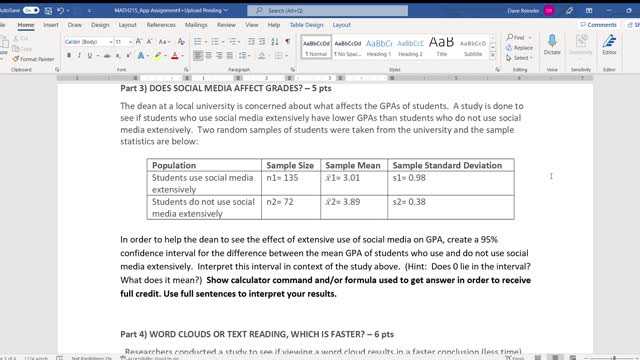The image size is (640, 360).
Task: Open the Styles pane launcher
Action: [x=497, y=70]
